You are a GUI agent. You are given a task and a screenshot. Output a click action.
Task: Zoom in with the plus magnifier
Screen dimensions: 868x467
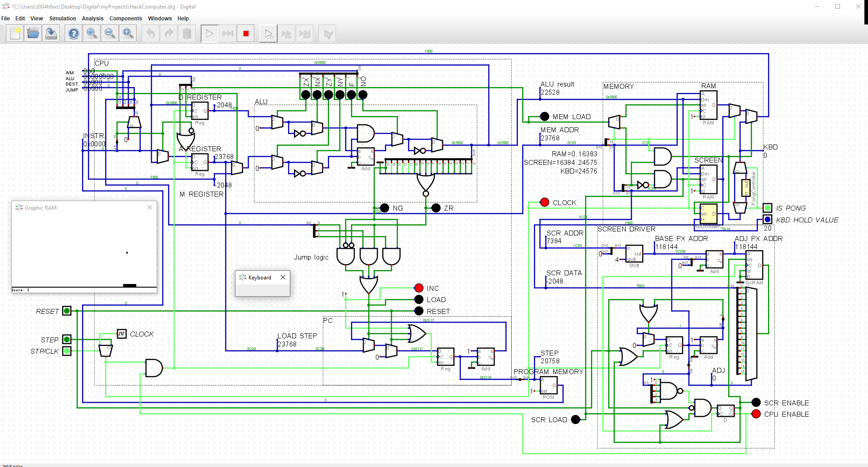92,34
